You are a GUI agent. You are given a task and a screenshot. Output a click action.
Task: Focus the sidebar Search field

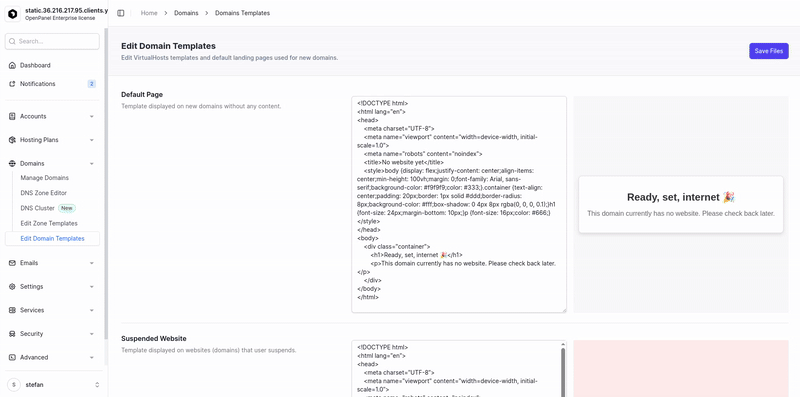[52, 41]
